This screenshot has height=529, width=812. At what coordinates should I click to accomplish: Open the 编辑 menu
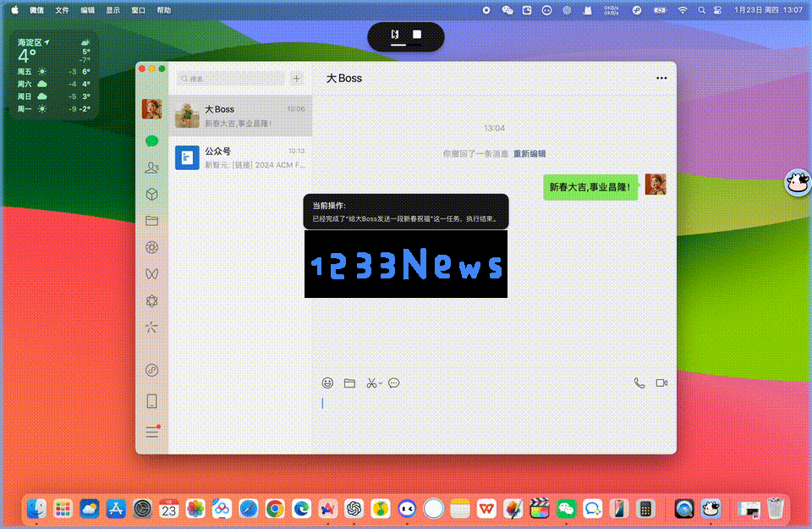(87, 10)
